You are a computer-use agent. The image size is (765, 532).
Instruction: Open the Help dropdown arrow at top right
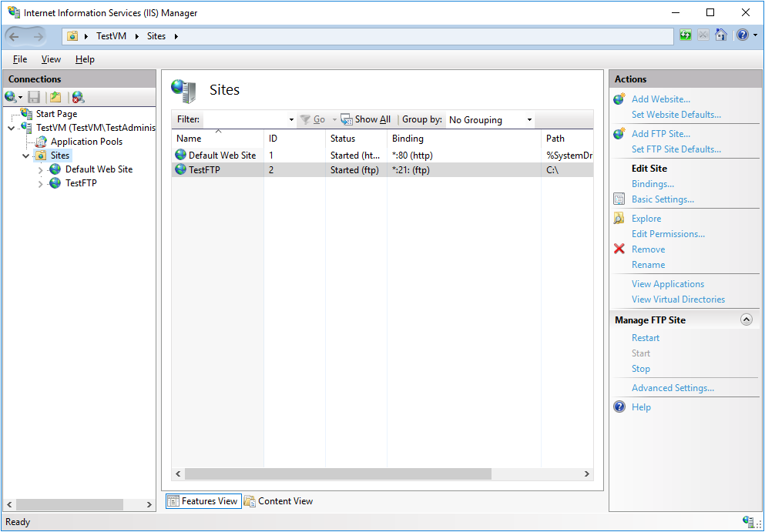[755, 35]
